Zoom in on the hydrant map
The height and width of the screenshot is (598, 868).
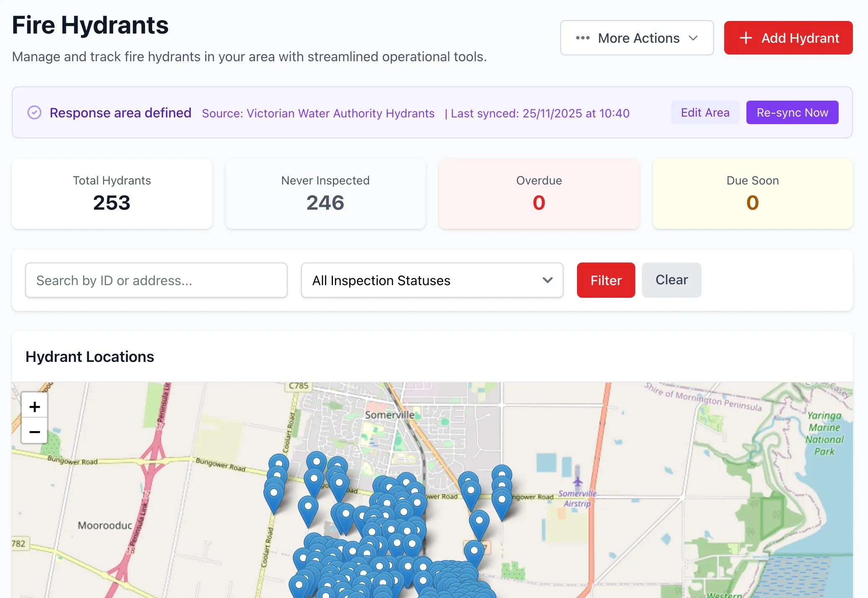click(x=35, y=406)
